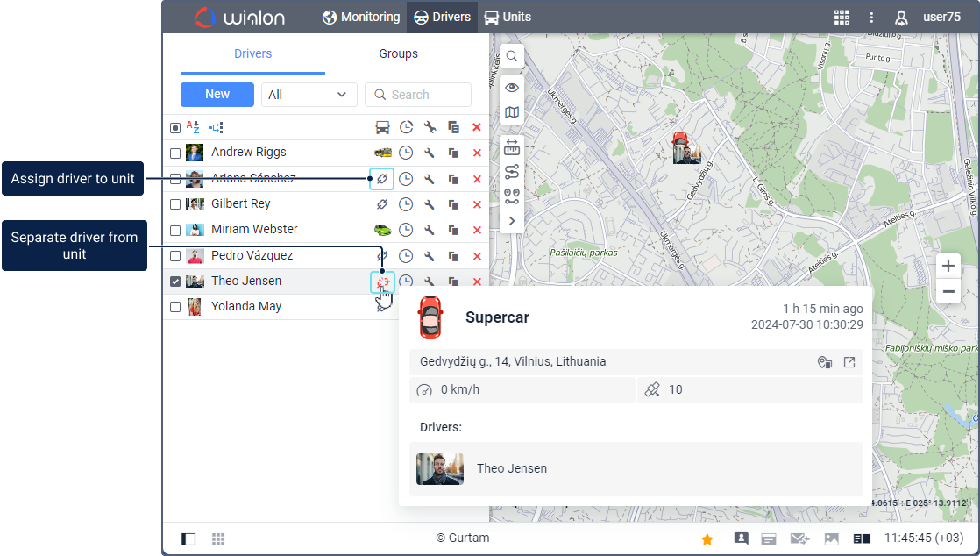Assign Gilbert Rey to a unit
This screenshot has height=556, width=980.
click(382, 203)
